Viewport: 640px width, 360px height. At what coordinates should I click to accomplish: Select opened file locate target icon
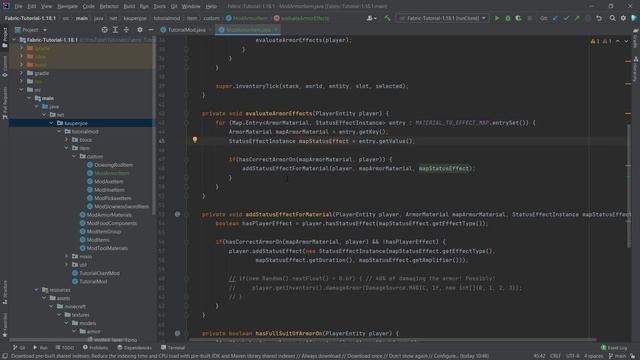coord(104,30)
